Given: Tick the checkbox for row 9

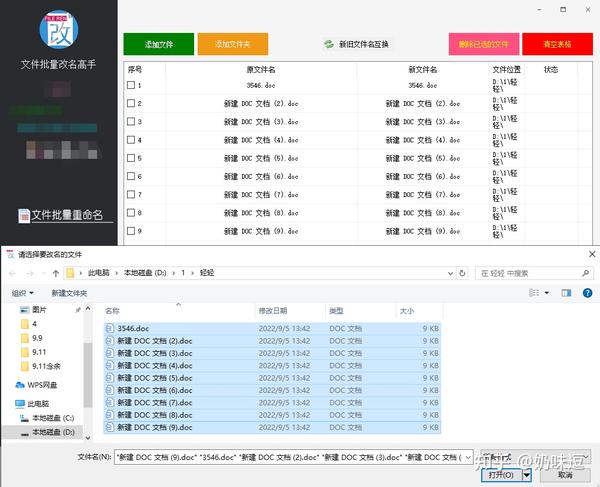Looking at the screenshot, I should click(131, 231).
